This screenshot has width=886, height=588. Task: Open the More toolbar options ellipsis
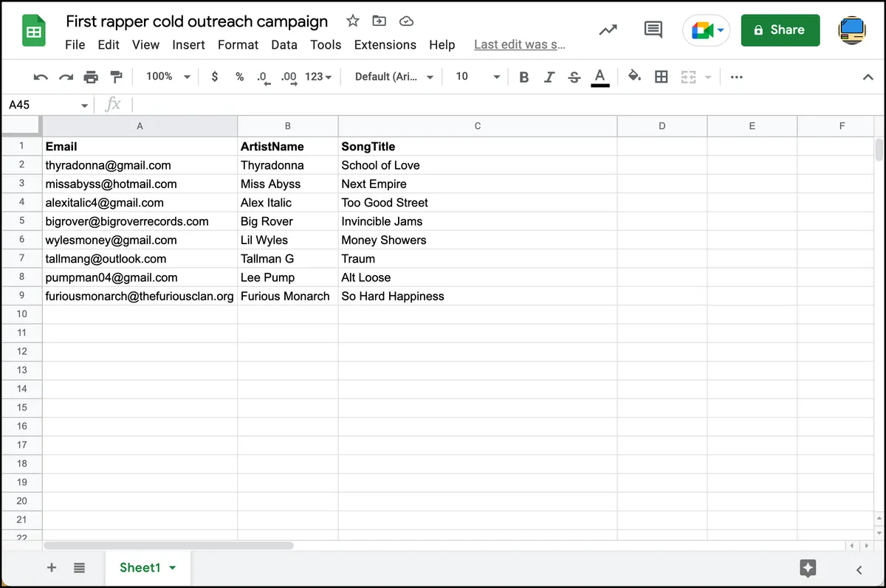736,77
